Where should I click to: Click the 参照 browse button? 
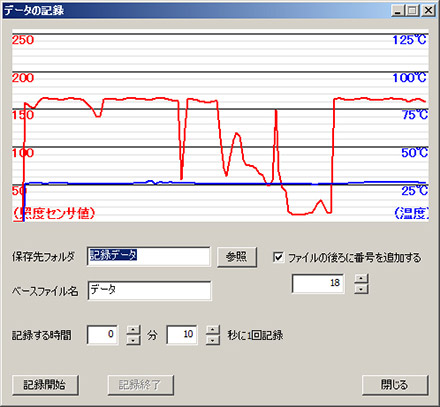coord(237,257)
